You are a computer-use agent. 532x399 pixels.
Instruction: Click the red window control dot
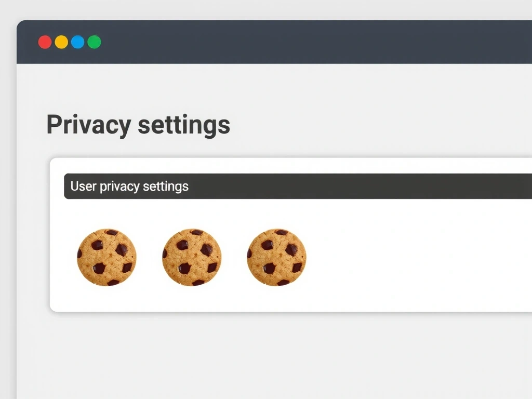45,42
